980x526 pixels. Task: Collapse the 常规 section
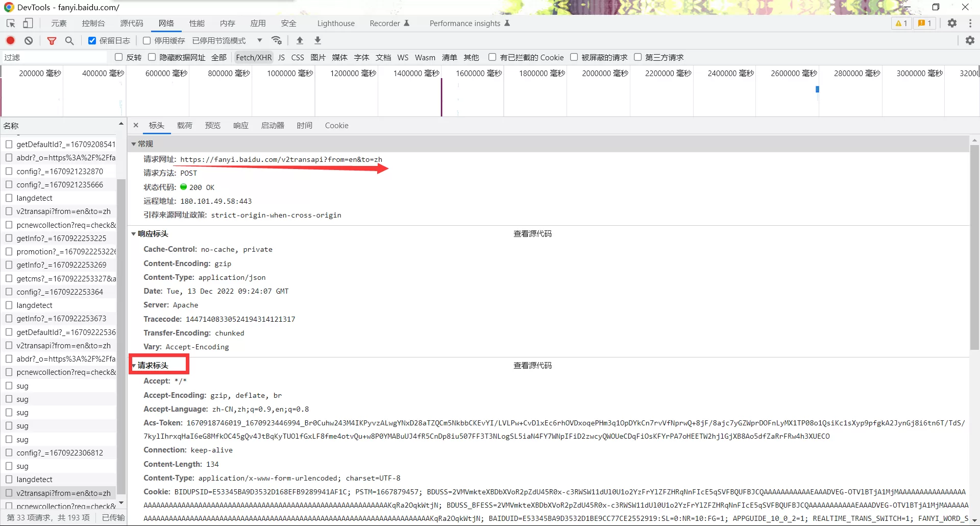(134, 144)
